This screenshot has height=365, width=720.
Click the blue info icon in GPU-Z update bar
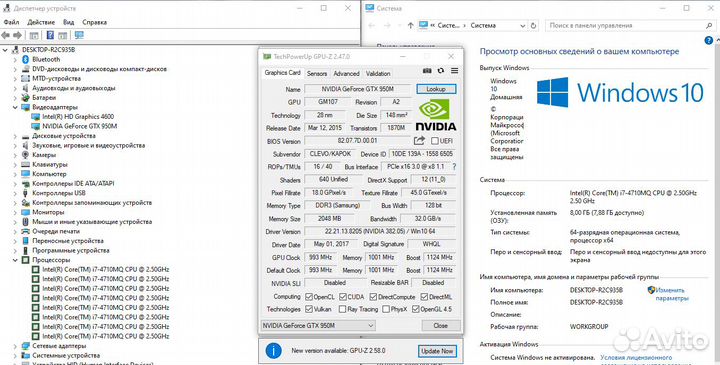(274, 351)
